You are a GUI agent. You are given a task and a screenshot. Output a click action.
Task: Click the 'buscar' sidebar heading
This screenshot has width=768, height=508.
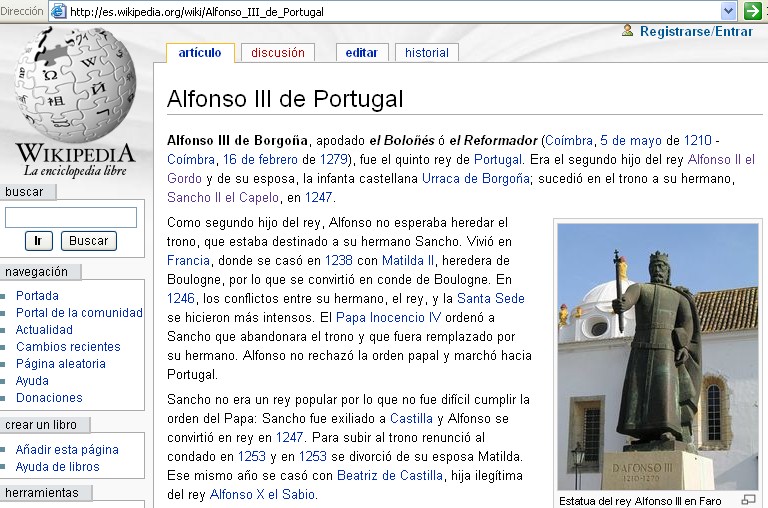(24, 192)
